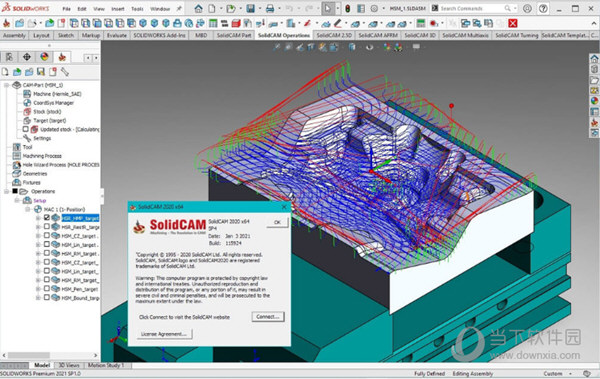Click the user login account icon

(x=527, y=8)
